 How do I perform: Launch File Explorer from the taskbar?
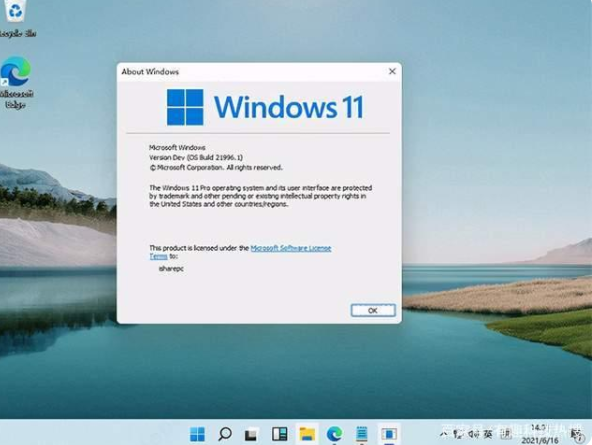pos(307,434)
